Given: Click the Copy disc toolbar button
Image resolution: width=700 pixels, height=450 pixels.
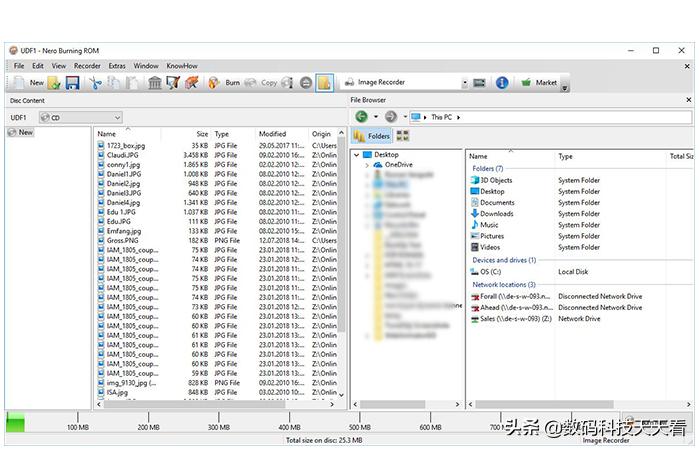Looking at the screenshot, I should (x=262, y=83).
